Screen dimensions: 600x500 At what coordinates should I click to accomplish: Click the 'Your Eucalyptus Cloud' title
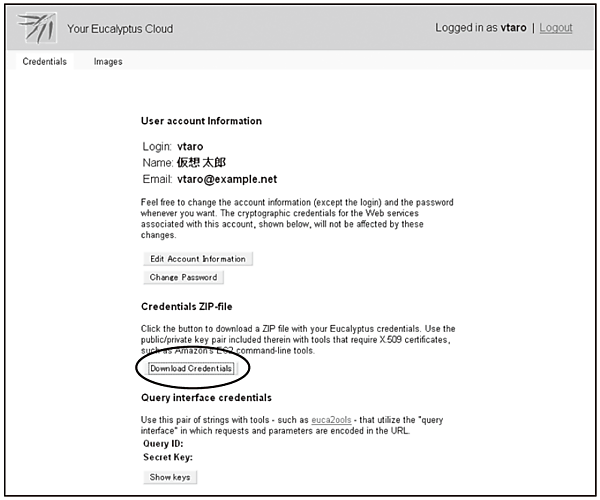(x=120, y=29)
